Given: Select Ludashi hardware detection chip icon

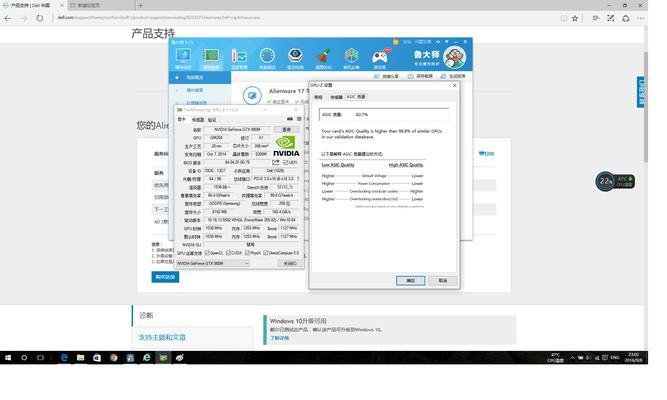Looking at the screenshot, I should (211, 58).
